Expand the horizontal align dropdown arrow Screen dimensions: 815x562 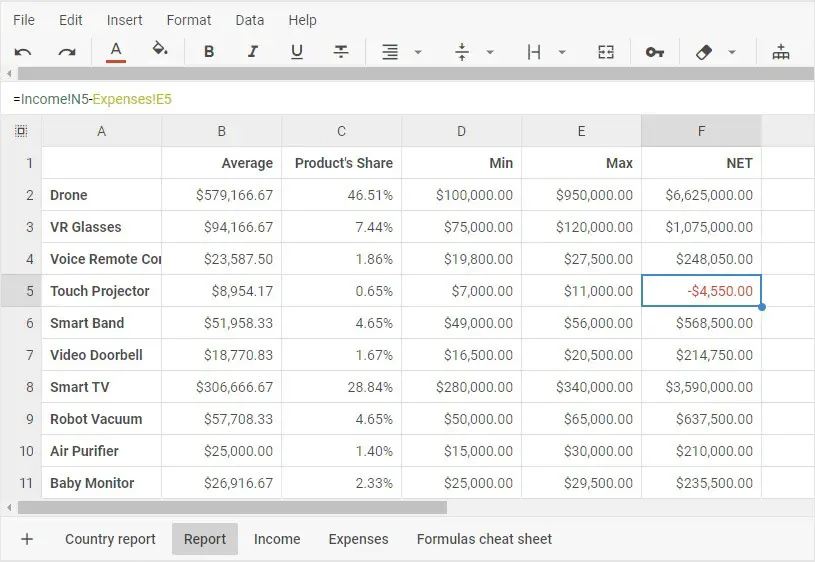[x=418, y=52]
